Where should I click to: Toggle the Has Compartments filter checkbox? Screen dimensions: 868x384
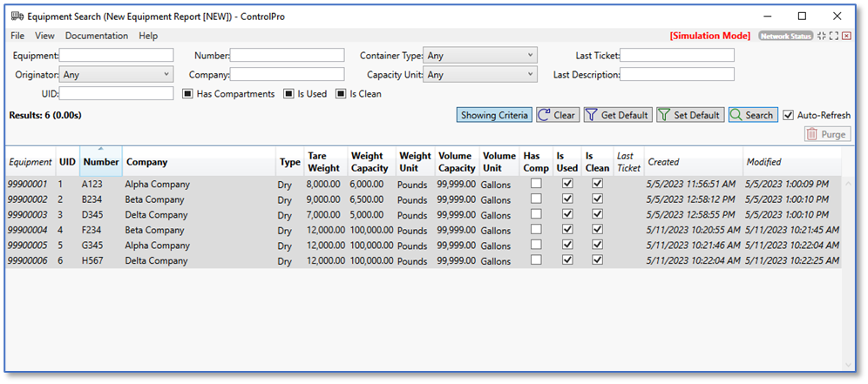(188, 94)
